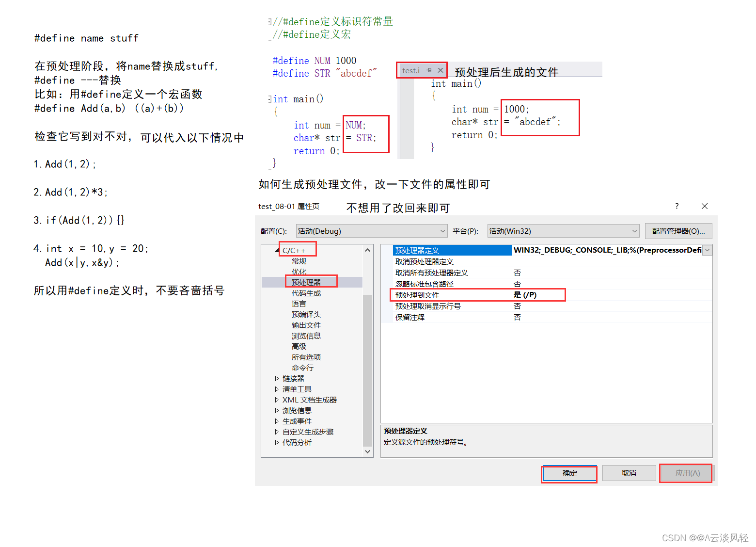Click the 应用(A) apply button
756x547 pixels.
(688, 473)
